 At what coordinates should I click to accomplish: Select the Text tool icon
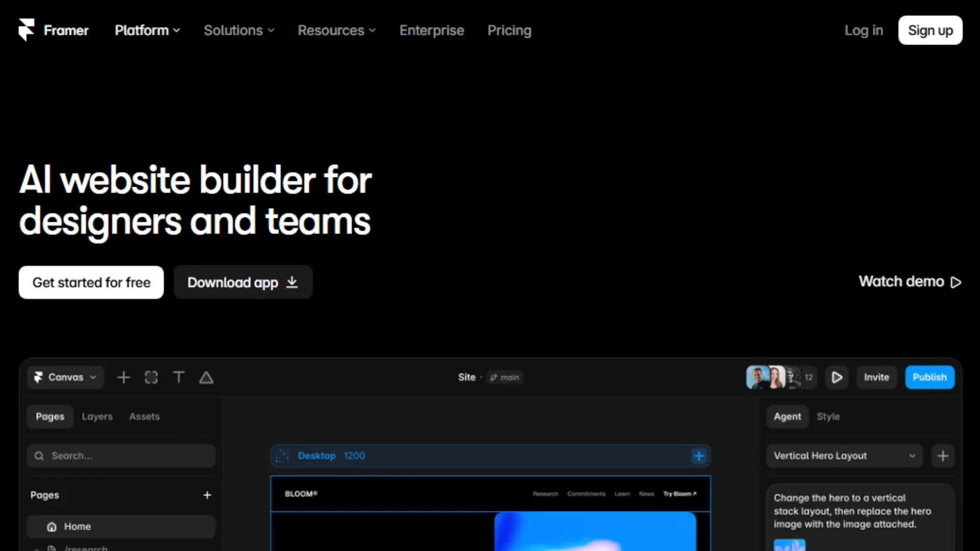(179, 378)
